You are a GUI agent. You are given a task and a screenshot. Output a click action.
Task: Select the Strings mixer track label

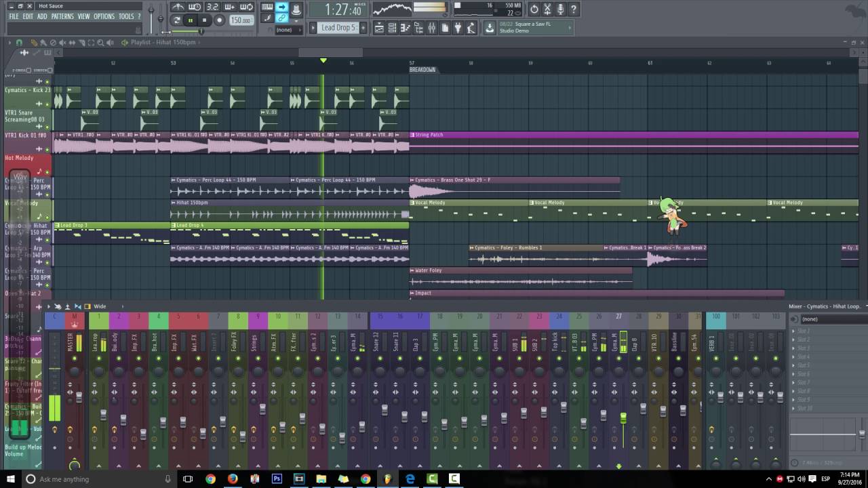pos(254,342)
